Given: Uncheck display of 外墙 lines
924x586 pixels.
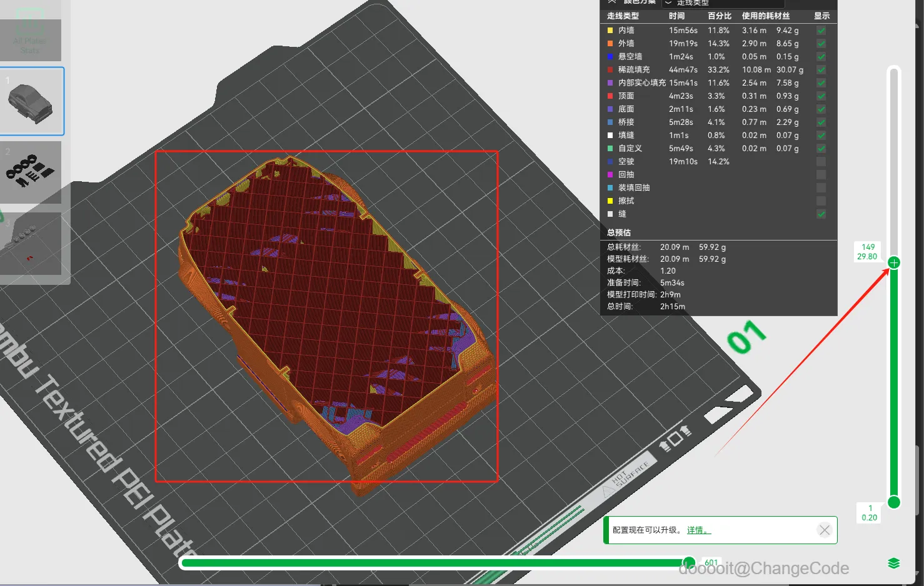Looking at the screenshot, I should point(821,43).
